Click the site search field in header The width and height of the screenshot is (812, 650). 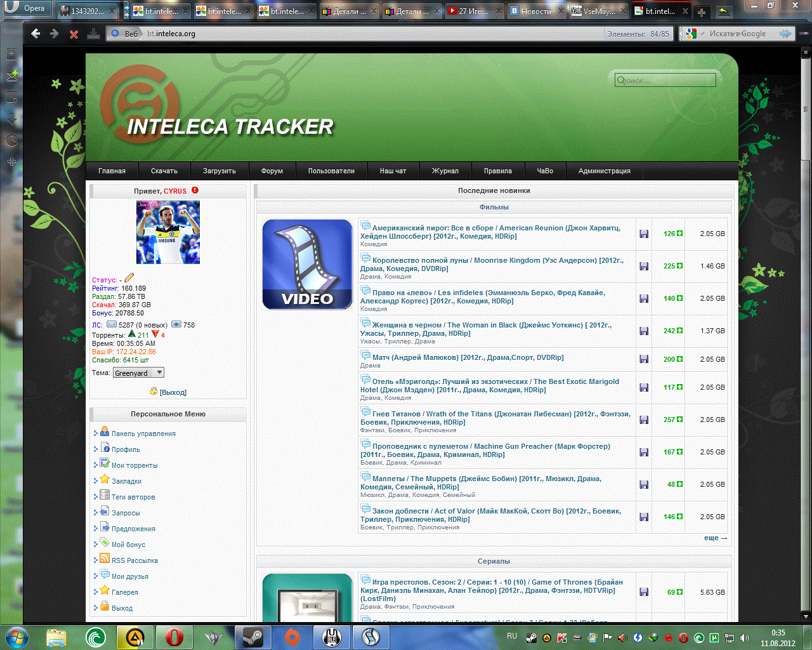point(665,80)
